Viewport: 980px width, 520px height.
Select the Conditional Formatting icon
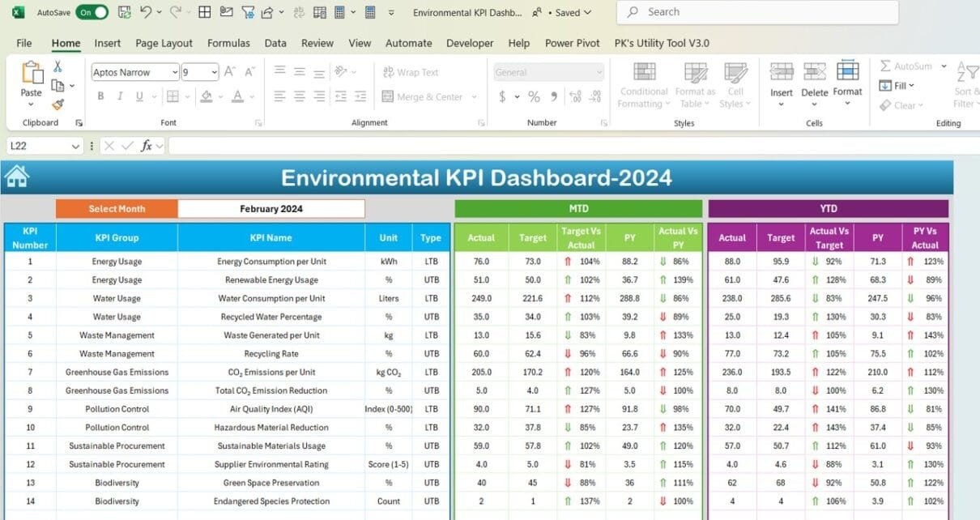click(x=642, y=81)
